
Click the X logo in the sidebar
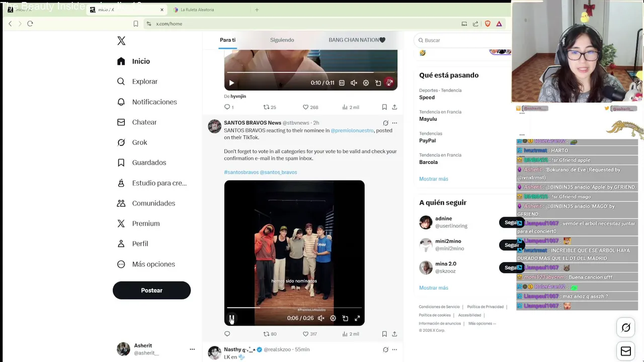pos(121,41)
